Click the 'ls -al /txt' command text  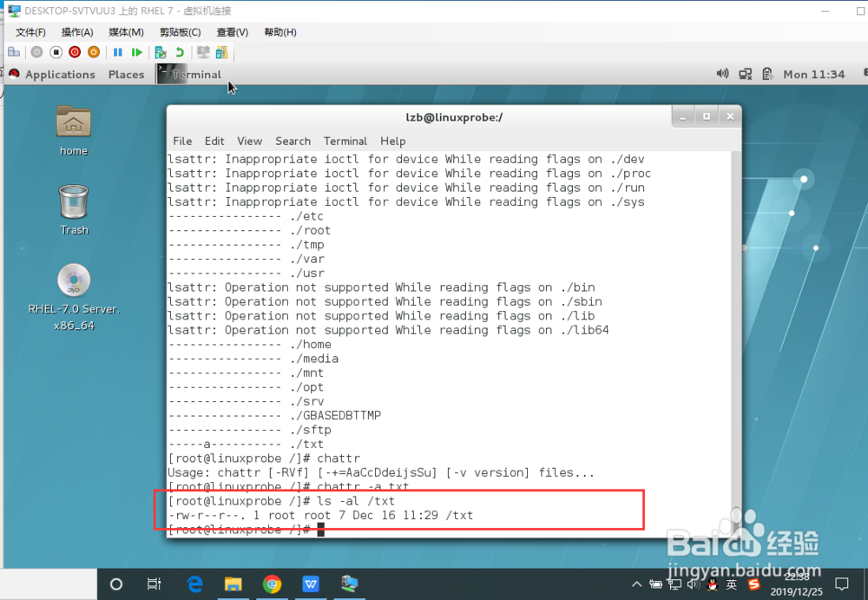pos(355,501)
